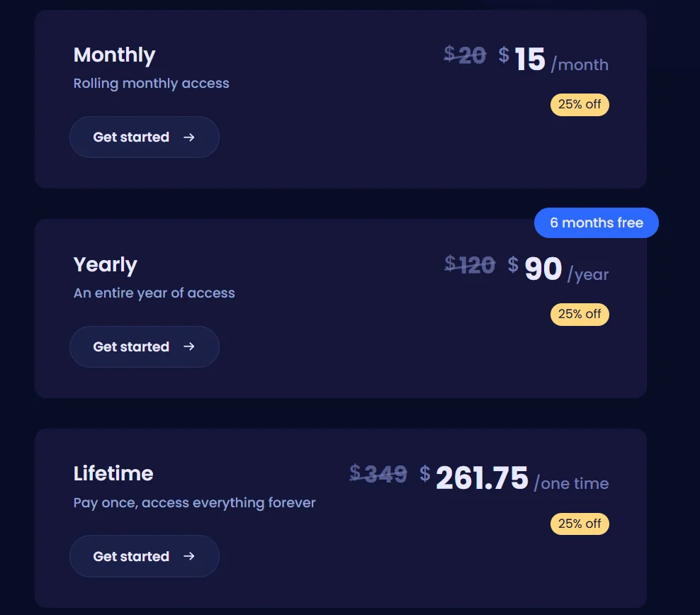
Task: Click the arrow icon in Yearly's Get started button
Action: coord(188,346)
